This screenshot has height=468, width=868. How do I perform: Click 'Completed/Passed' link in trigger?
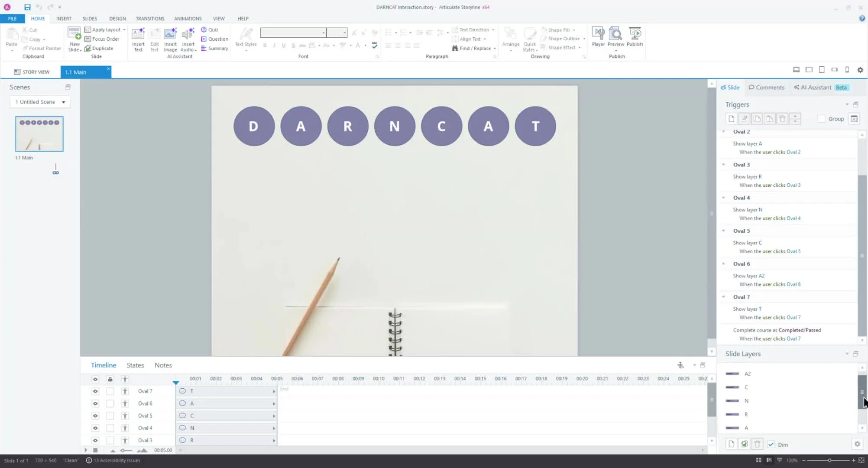point(800,330)
